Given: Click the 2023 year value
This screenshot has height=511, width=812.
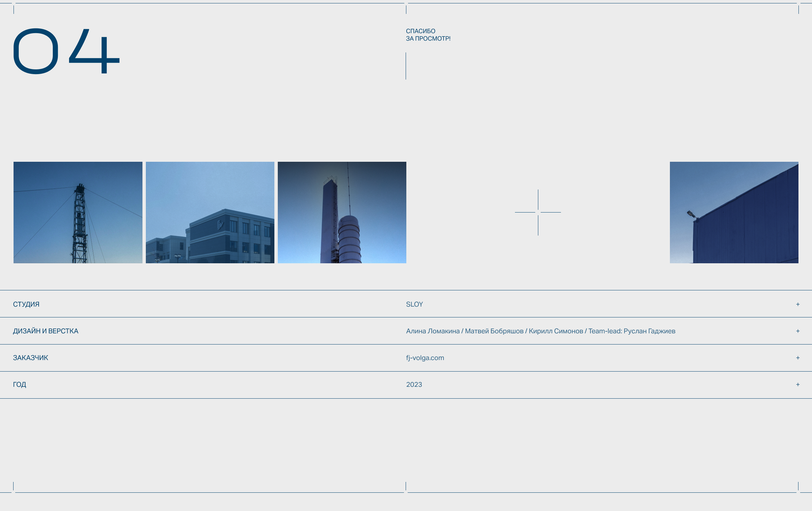Looking at the screenshot, I should tap(414, 384).
